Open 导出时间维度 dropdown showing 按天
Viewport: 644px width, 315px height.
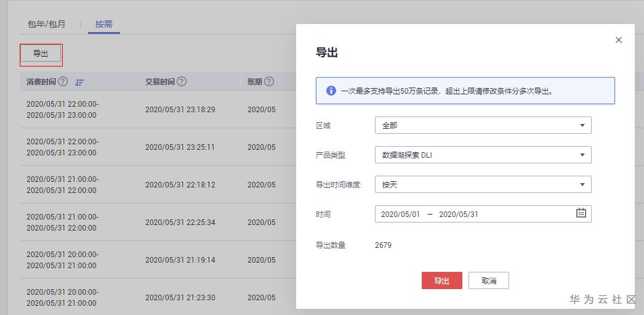click(x=483, y=184)
